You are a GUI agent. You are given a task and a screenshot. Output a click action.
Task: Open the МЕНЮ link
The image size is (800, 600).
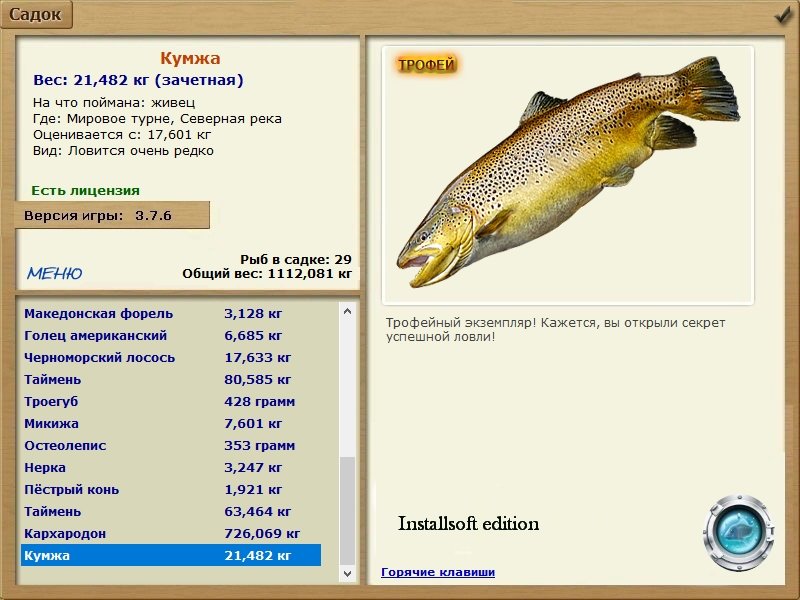(55, 273)
